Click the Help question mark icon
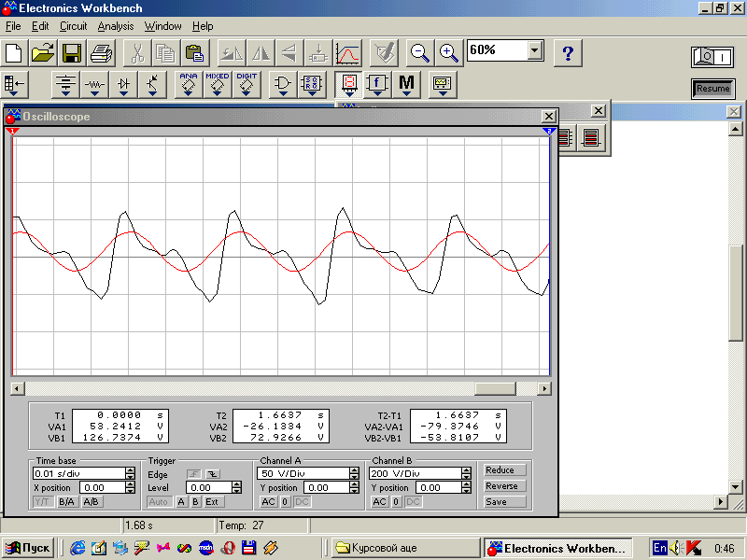This screenshot has width=747, height=560. pos(568,52)
